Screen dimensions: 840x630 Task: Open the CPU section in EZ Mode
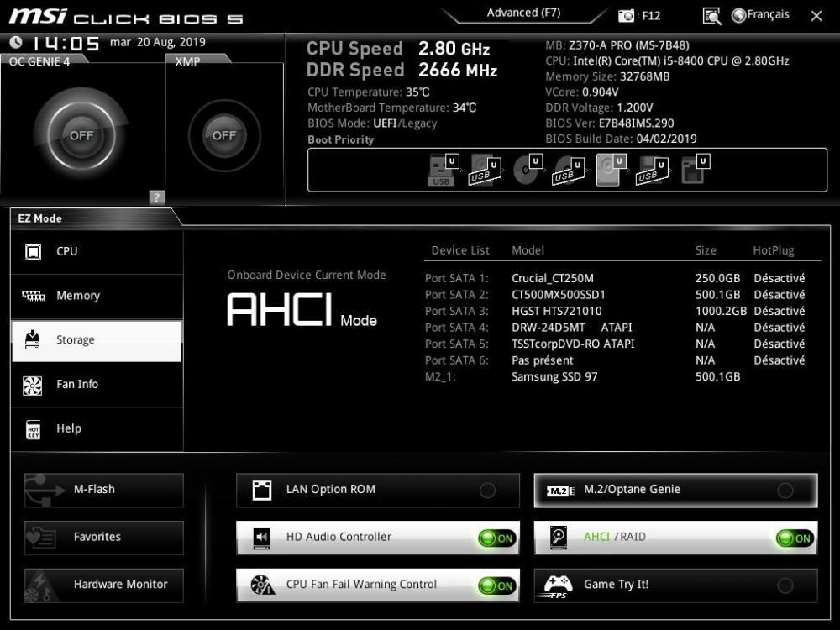coord(97,252)
